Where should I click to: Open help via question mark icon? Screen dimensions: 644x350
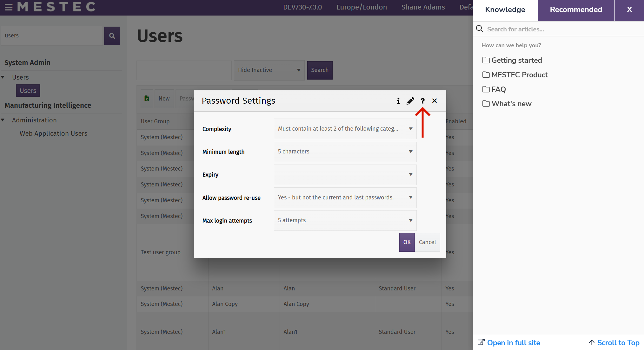tap(422, 101)
